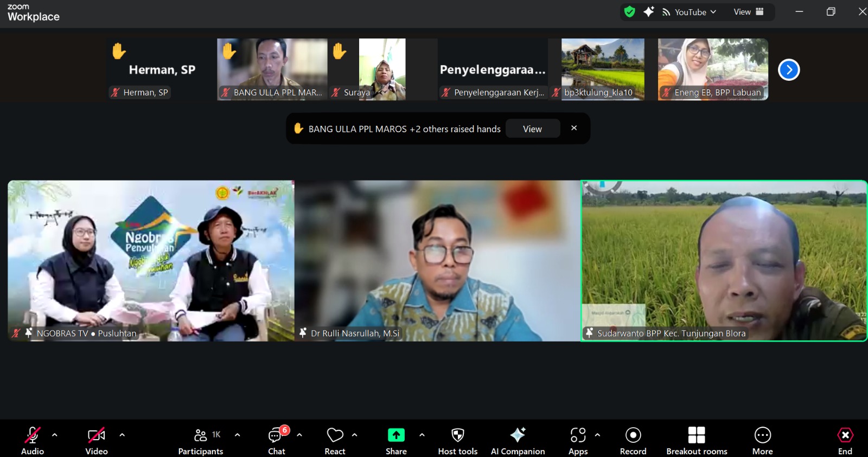Viewport: 868px width, 457px height.
Task: Click muted mic icon beside Herman, SP
Action: coord(115,92)
